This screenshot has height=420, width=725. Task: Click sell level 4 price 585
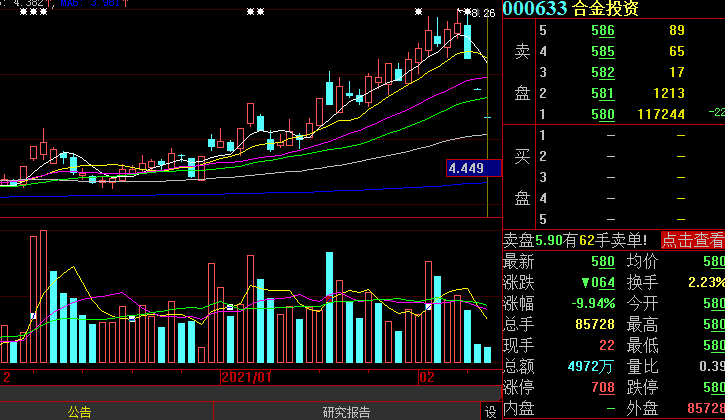point(603,51)
